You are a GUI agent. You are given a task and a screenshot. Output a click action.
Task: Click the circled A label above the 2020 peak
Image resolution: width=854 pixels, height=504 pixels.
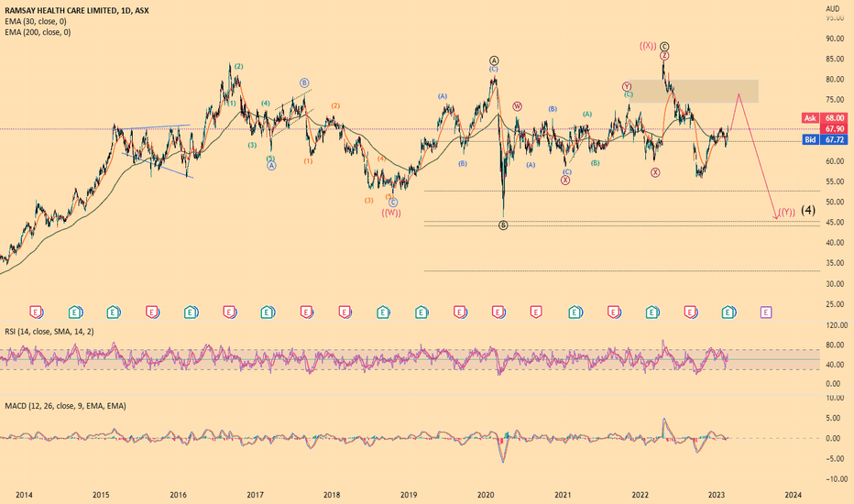(494, 60)
